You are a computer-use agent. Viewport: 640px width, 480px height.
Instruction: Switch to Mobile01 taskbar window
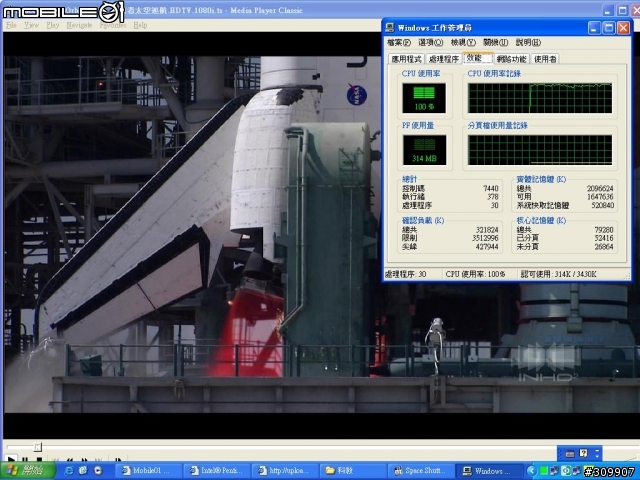148,471
